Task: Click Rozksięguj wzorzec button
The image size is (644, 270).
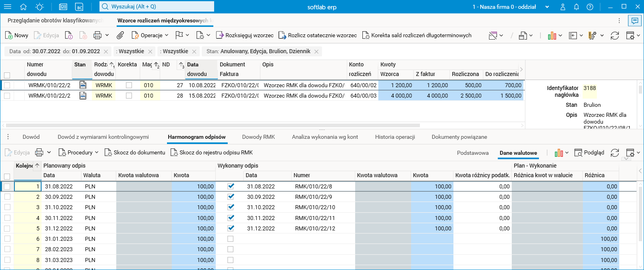Action: [x=245, y=35]
